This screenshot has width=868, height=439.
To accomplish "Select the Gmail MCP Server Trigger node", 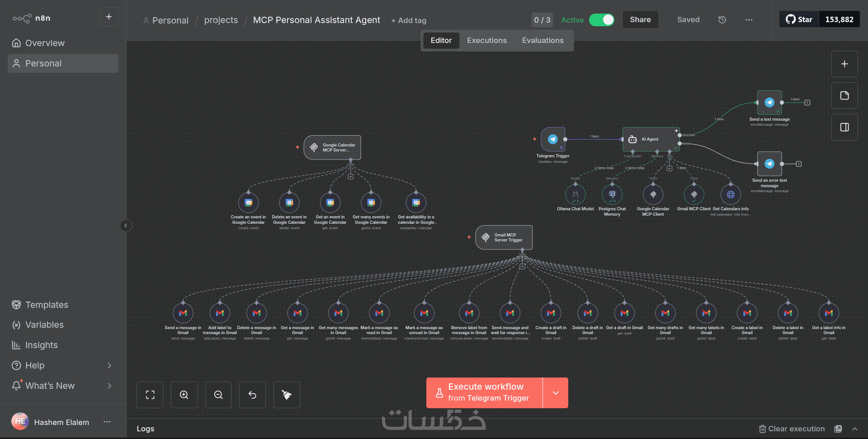I will point(504,237).
